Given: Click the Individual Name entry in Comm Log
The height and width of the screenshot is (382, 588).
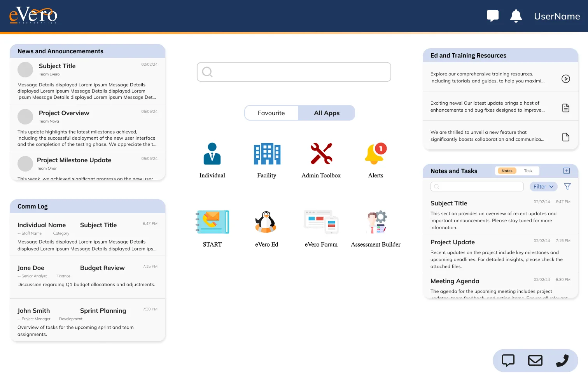Looking at the screenshot, I should [x=42, y=225].
